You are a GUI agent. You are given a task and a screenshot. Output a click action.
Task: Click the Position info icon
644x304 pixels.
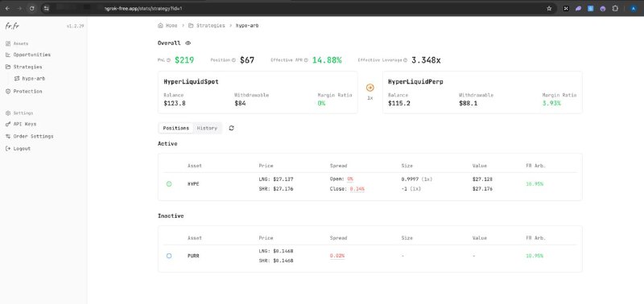233,60
